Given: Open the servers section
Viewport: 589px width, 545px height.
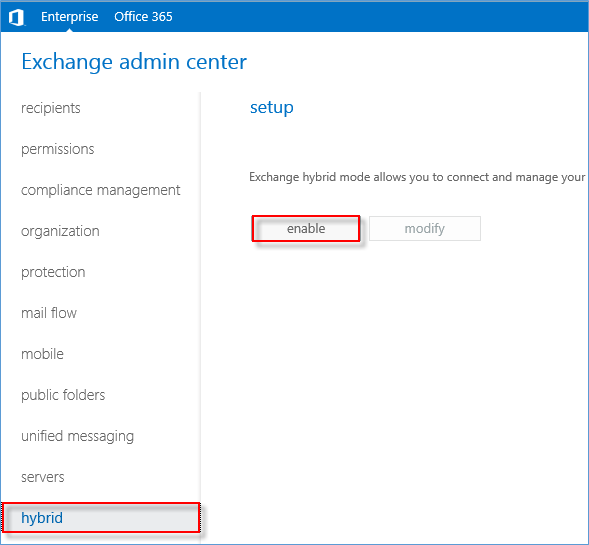Looking at the screenshot, I should click(x=43, y=477).
